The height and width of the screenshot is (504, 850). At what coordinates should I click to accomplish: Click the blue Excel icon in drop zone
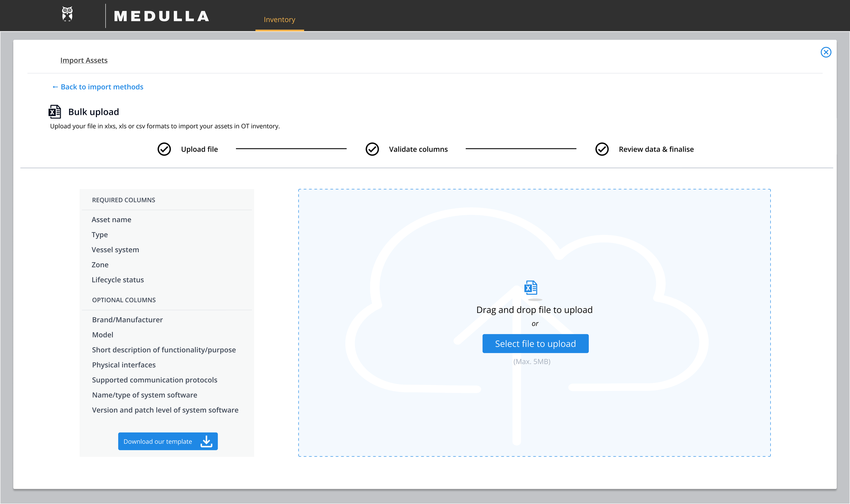click(x=531, y=288)
